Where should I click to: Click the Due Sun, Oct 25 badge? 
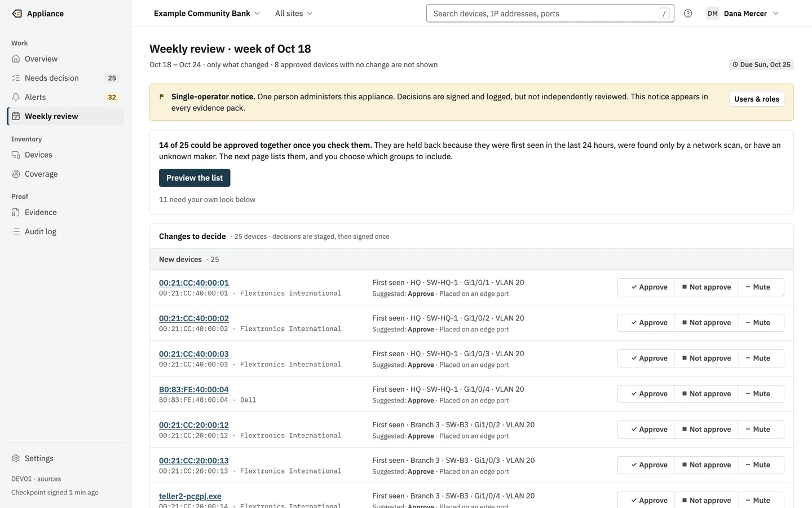761,64
